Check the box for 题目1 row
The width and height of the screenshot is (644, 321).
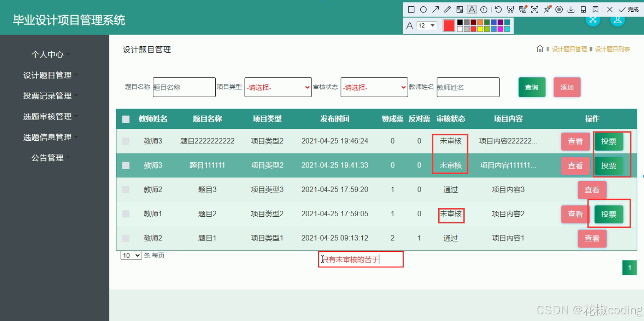(x=126, y=238)
